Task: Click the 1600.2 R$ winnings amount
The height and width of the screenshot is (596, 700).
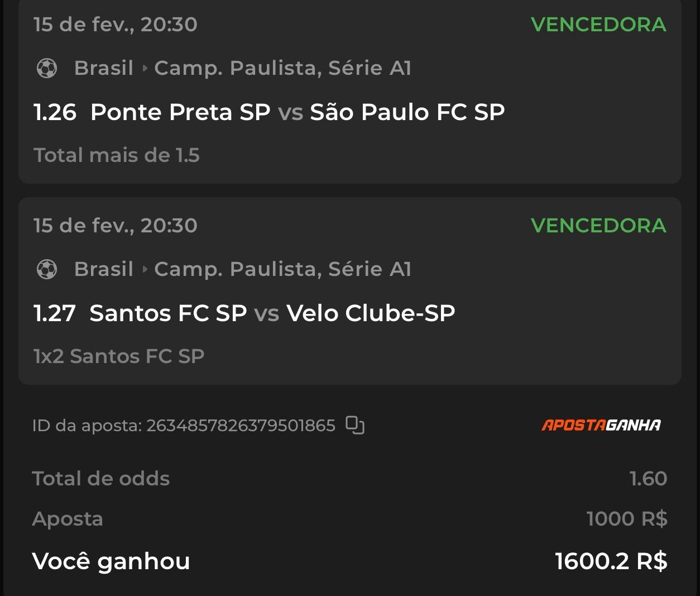Action: (x=611, y=561)
